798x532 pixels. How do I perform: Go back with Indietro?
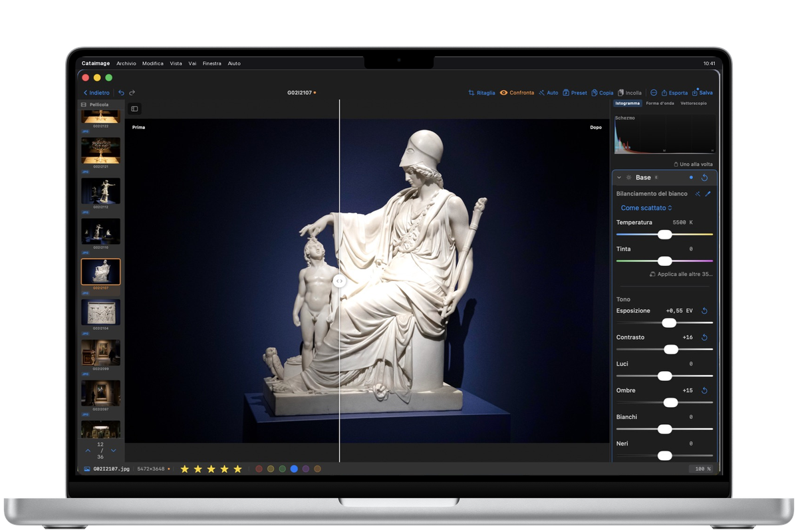click(x=96, y=92)
